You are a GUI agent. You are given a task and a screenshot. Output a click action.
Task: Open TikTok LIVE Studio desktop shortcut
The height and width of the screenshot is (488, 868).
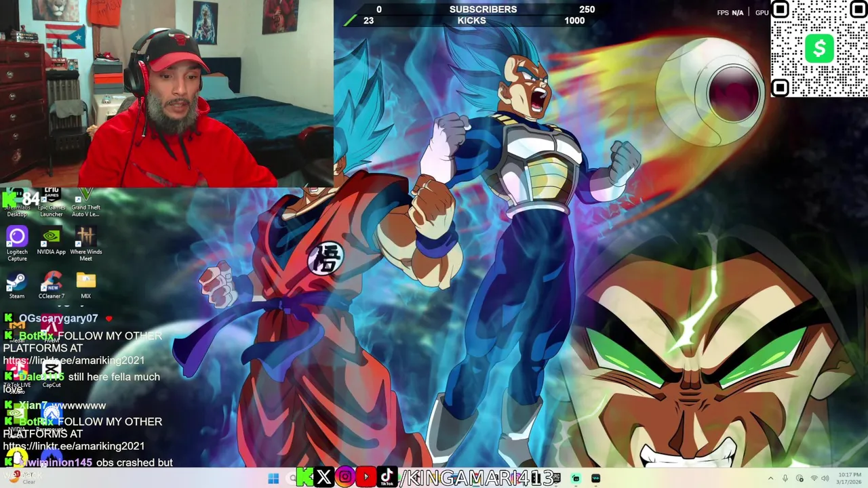pyautogui.click(x=17, y=375)
